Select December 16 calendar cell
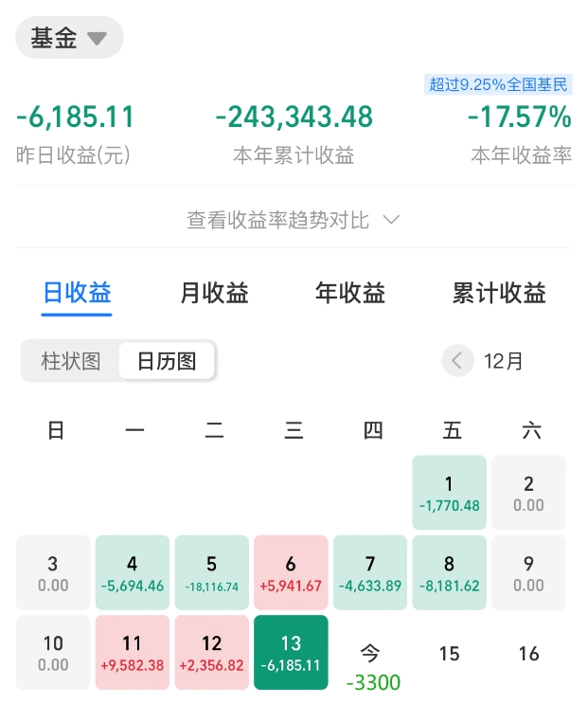The image size is (588, 722). (x=528, y=654)
